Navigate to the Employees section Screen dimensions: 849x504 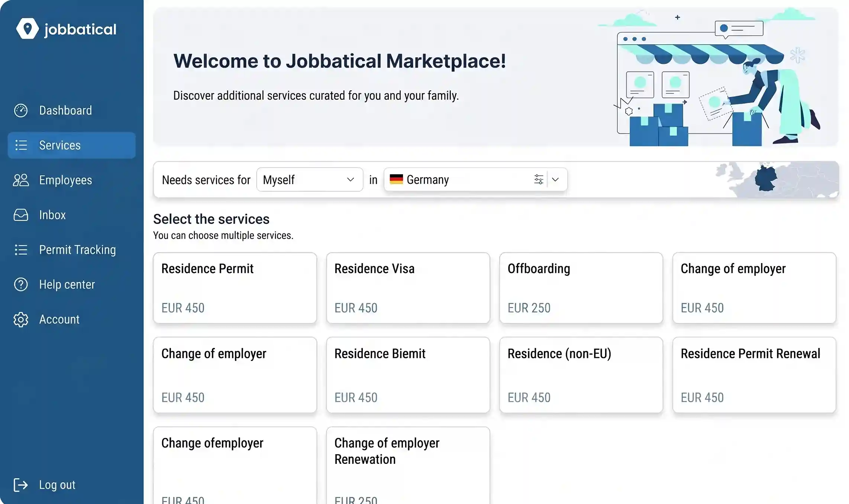point(65,180)
